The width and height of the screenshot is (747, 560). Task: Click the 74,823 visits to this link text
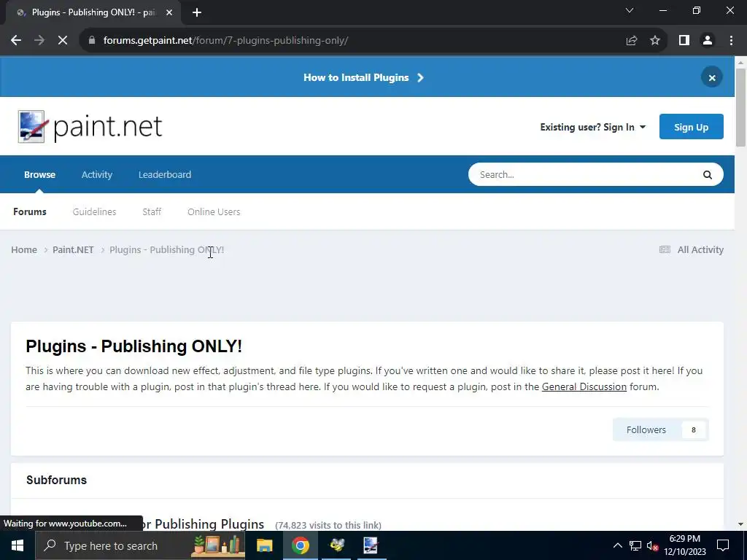tap(328, 525)
